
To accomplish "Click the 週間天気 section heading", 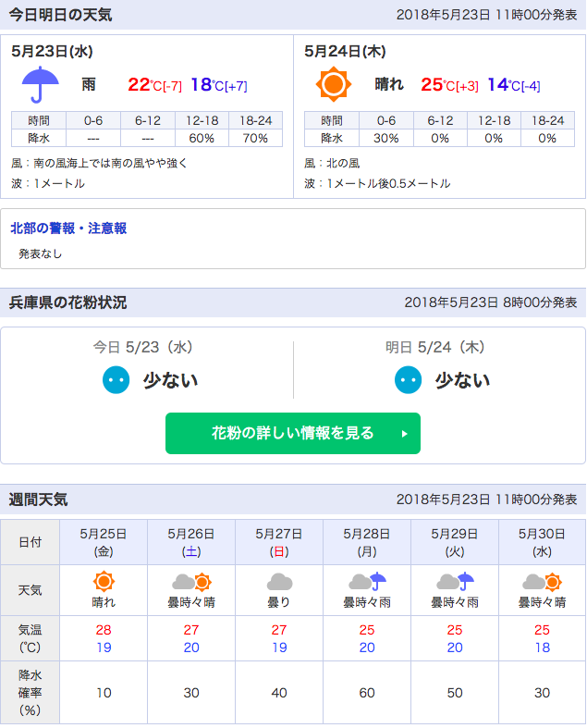I will (x=39, y=500).
